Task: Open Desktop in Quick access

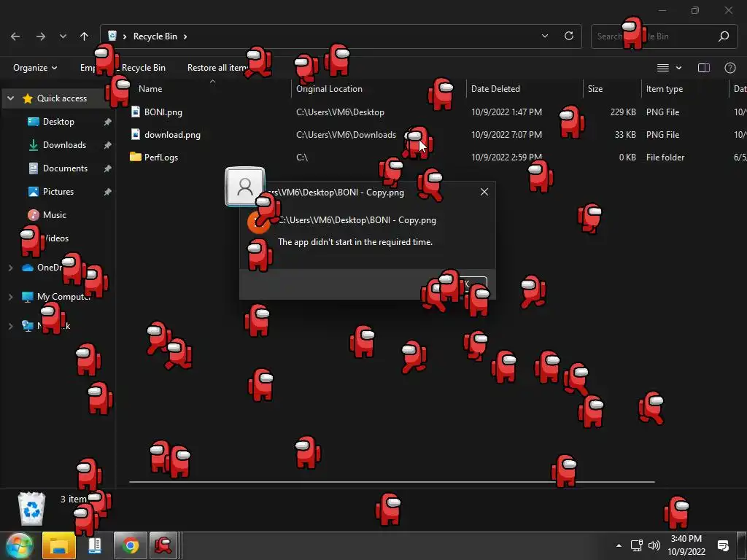Action: coord(58,122)
